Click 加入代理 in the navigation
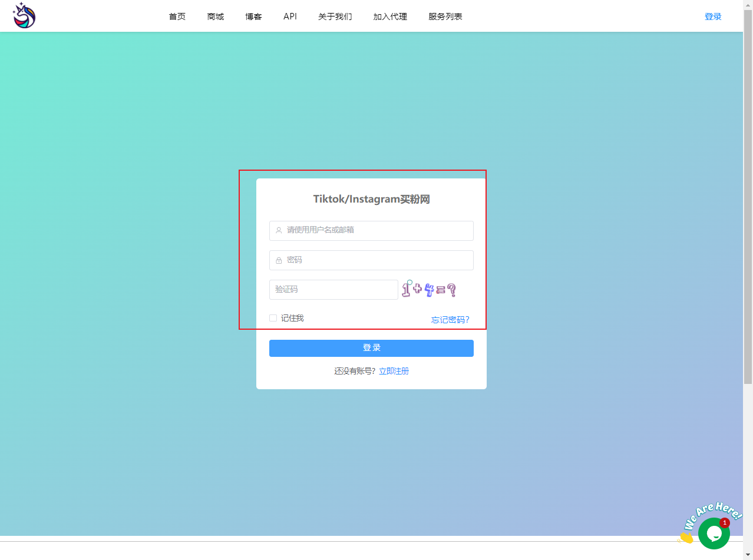The height and width of the screenshot is (560, 753). coord(390,16)
